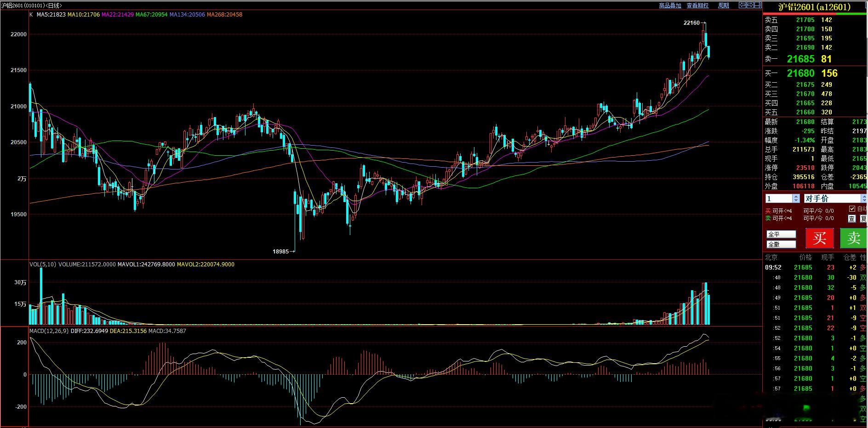Select the 买五 price 21660
Viewport: 868px width, 428px height.
click(x=805, y=112)
